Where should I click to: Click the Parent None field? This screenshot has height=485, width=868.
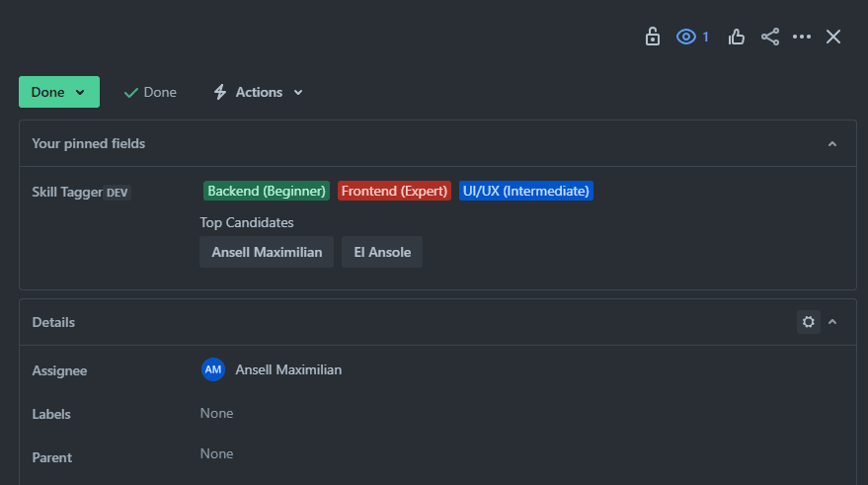point(217,453)
